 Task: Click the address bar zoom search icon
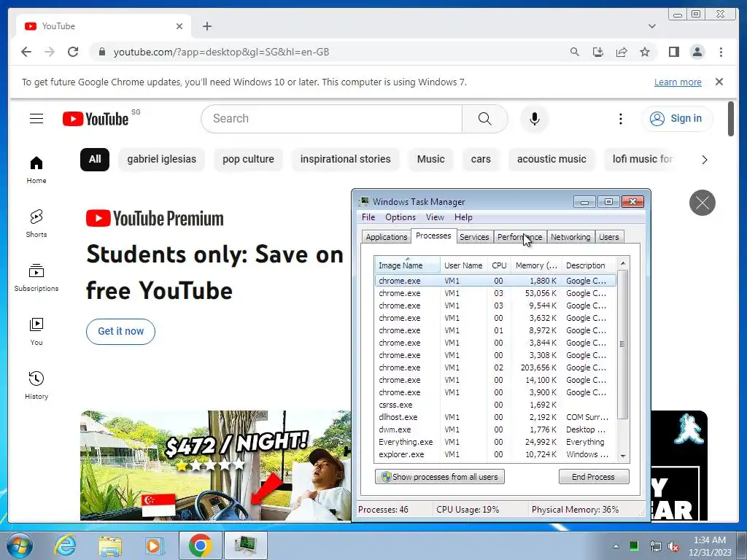pyautogui.click(x=575, y=52)
